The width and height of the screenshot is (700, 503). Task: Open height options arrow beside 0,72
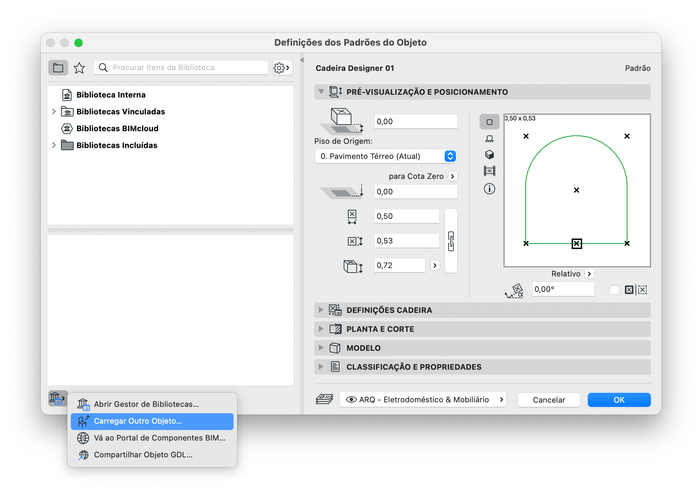435,266
